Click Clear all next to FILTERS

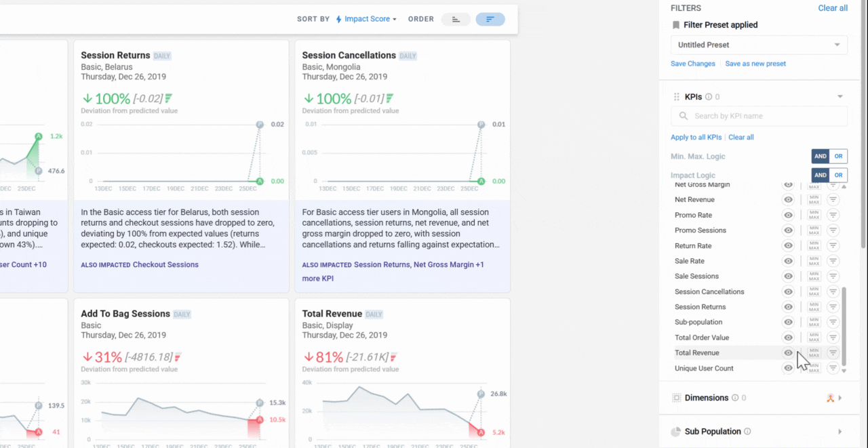pos(833,8)
